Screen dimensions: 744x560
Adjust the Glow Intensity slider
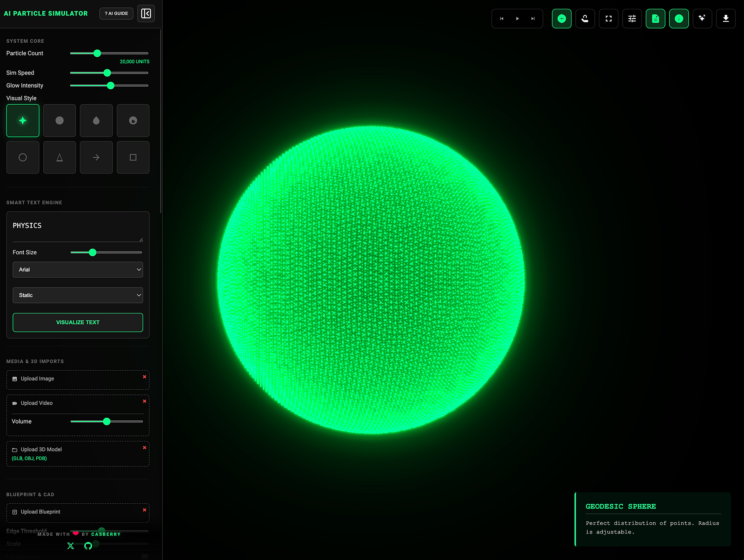pyautogui.click(x=109, y=86)
